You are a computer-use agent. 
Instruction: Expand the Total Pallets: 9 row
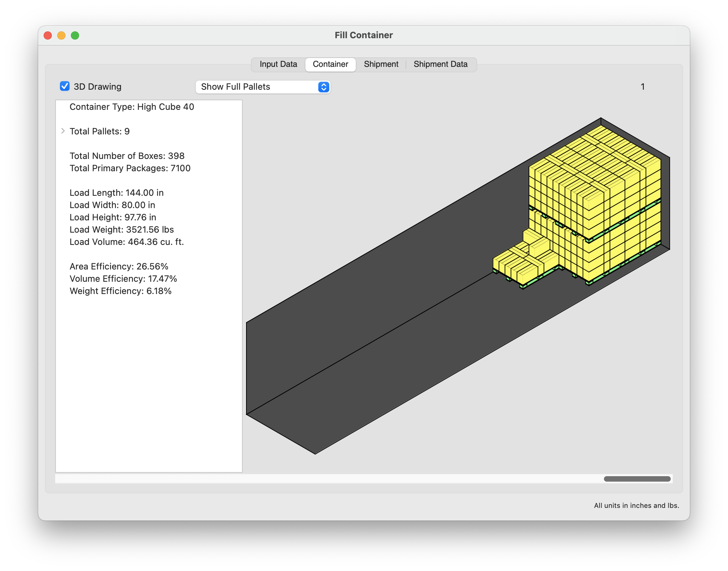tap(63, 131)
